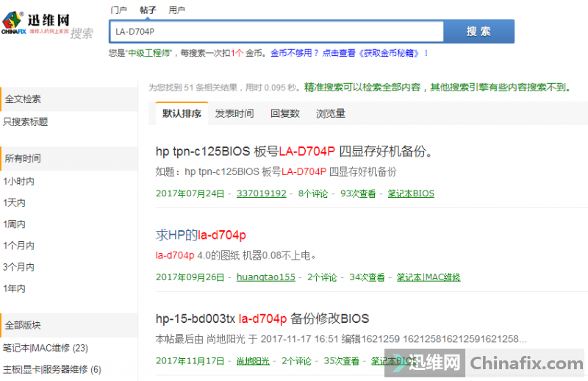This screenshot has width=588, height=381.
Task: Open author huangtao155 profile
Action: pos(266,277)
